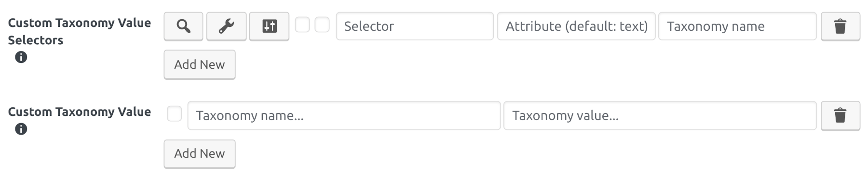Click the Custom Taxonomy Value Selectors label
Screen dimensions: 868x176
pos(80,31)
